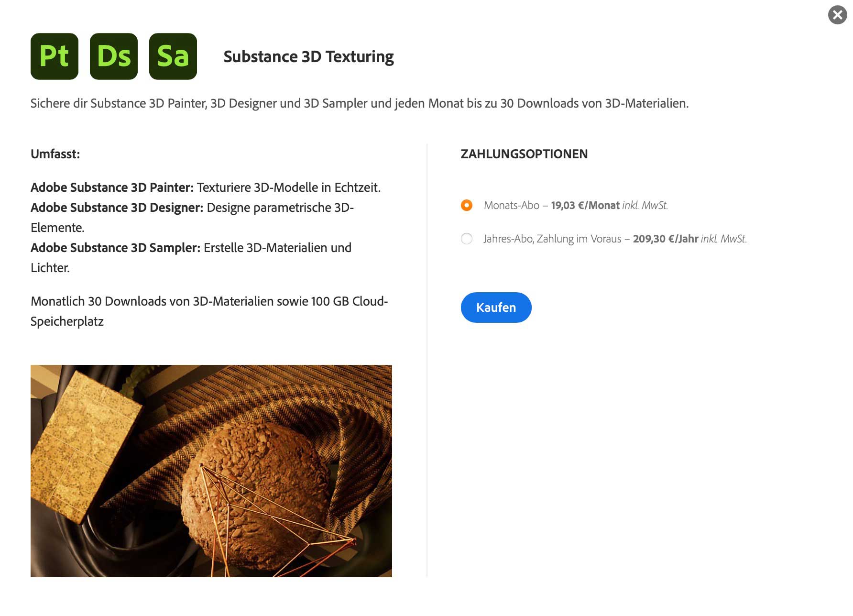Click the Adobe Substance 3D Painter: text
853x616 pixels.
point(112,187)
